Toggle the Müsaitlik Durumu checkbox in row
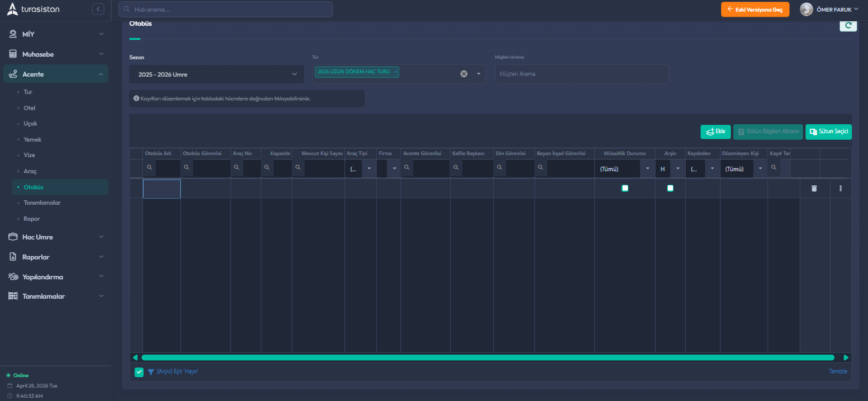This screenshot has height=401, width=868. pos(625,188)
